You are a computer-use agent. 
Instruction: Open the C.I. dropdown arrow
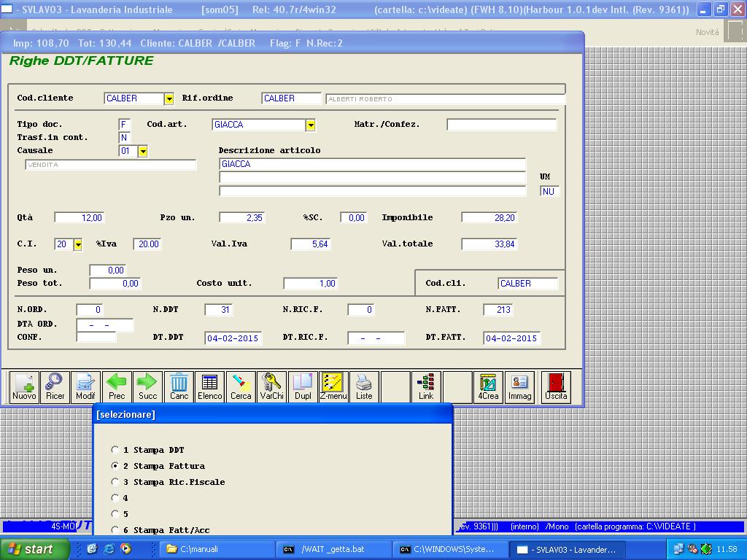point(77,244)
